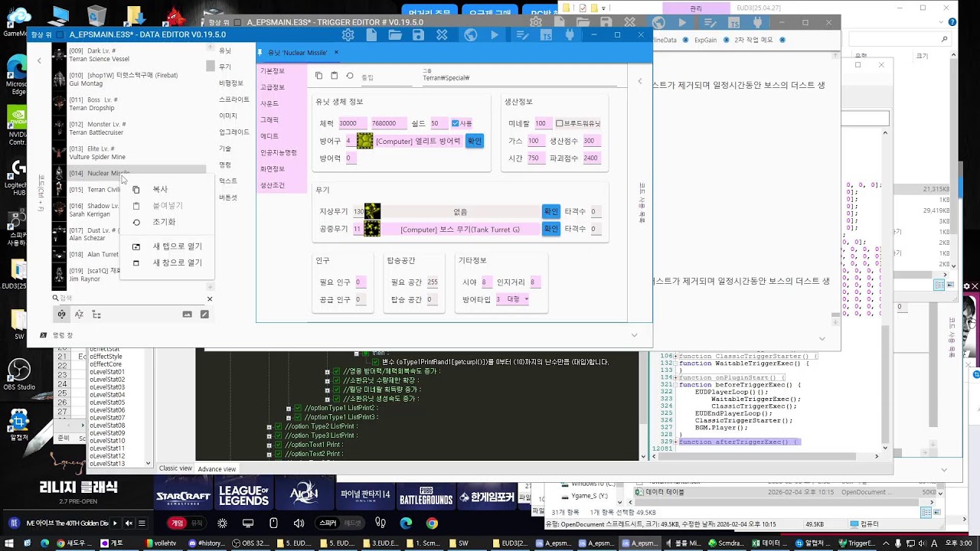Expand //필당 미네랄 획득량 증가 tree node

pyautogui.click(x=327, y=390)
